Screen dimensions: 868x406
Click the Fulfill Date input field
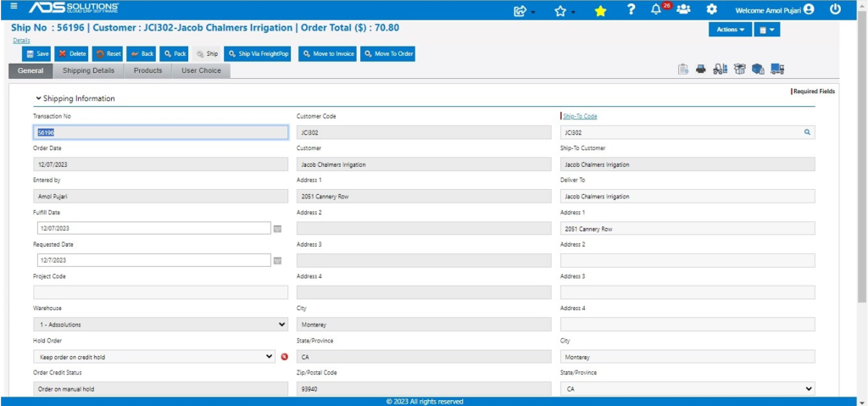154,228
